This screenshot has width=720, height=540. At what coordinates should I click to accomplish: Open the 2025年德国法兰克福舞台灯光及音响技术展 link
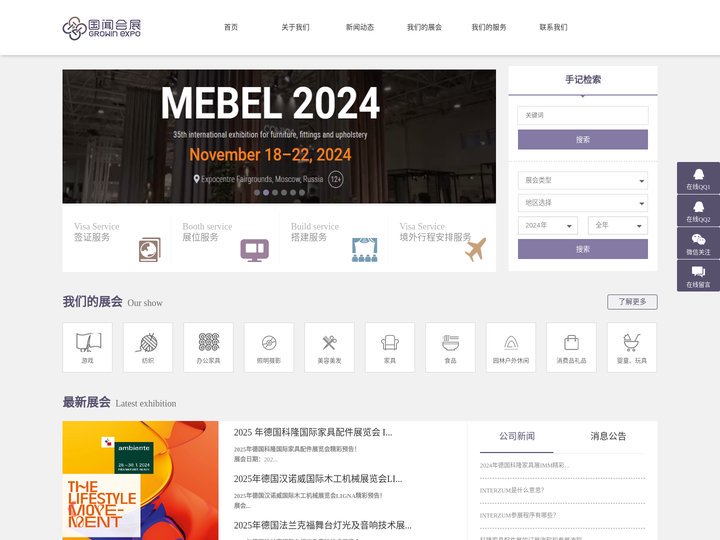click(x=322, y=525)
